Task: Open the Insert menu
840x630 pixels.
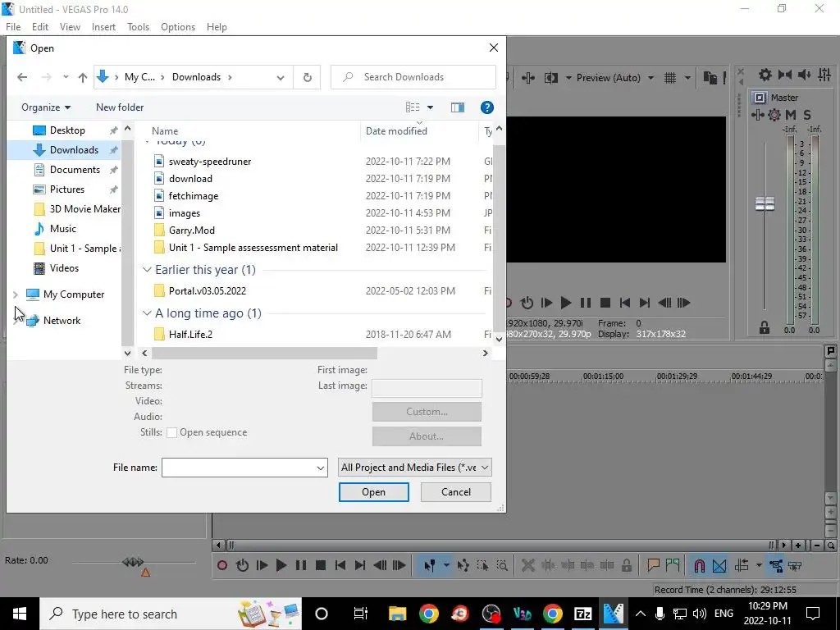Action: 103,27
